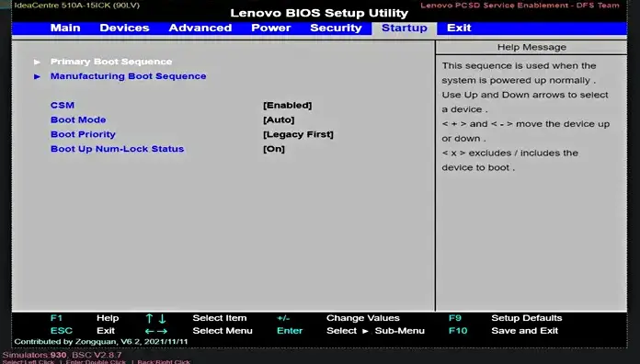640x364 pixels.
Task: Click the down arrow Select Item icon
Action: point(163,318)
